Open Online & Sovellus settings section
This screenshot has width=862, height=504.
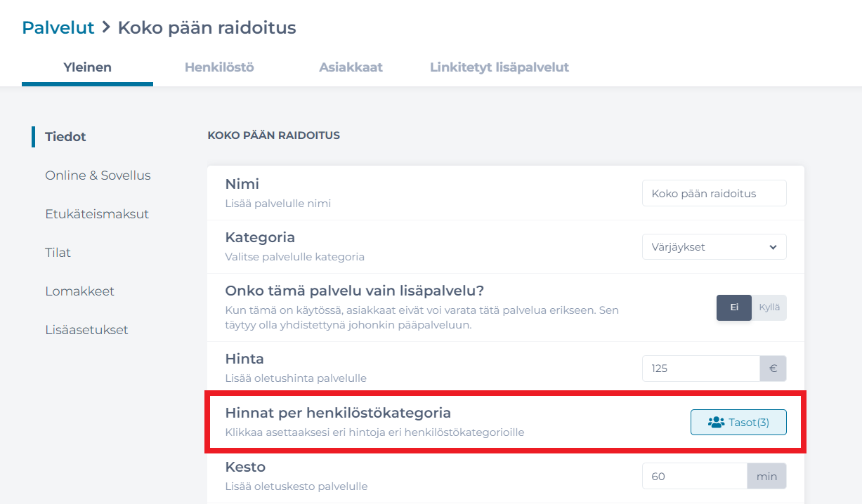click(98, 175)
